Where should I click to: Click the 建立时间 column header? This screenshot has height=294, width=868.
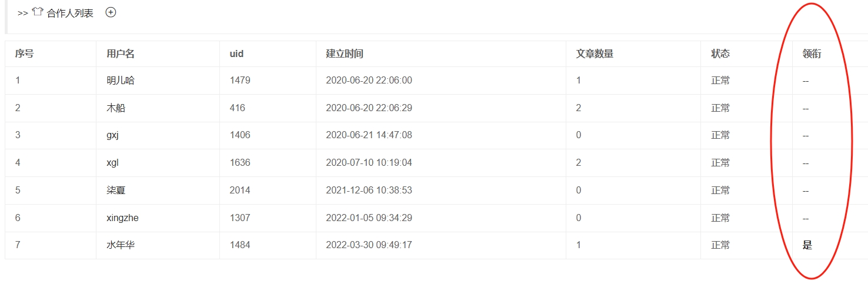345,54
